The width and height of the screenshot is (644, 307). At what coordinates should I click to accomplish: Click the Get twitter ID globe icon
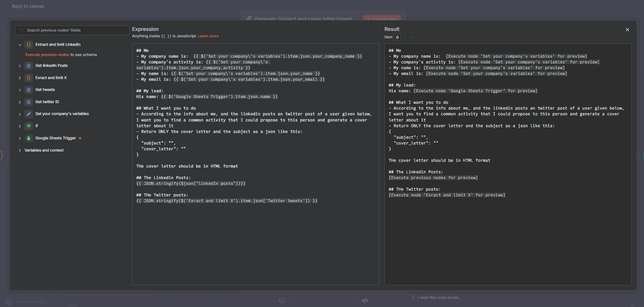[x=29, y=102]
